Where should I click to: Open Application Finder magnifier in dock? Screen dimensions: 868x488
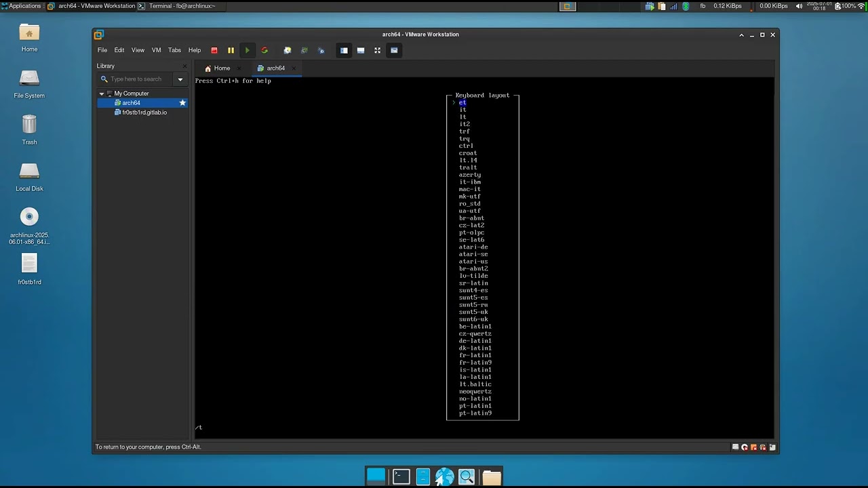[467, 476]
